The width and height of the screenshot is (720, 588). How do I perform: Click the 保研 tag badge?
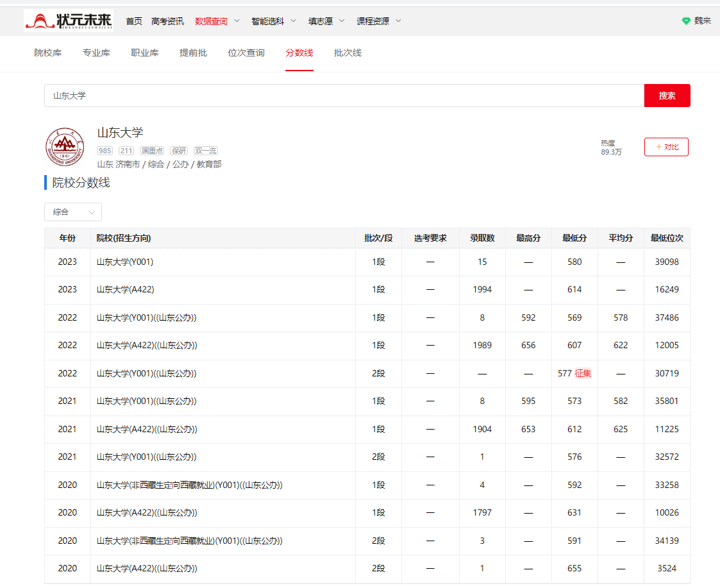179,151
